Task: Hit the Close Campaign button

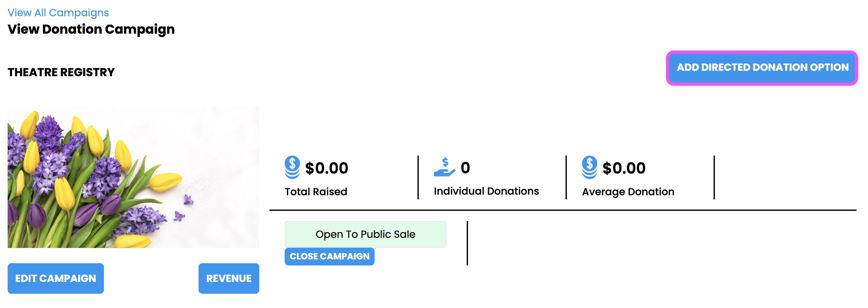Action: click(x=329, y=257)
